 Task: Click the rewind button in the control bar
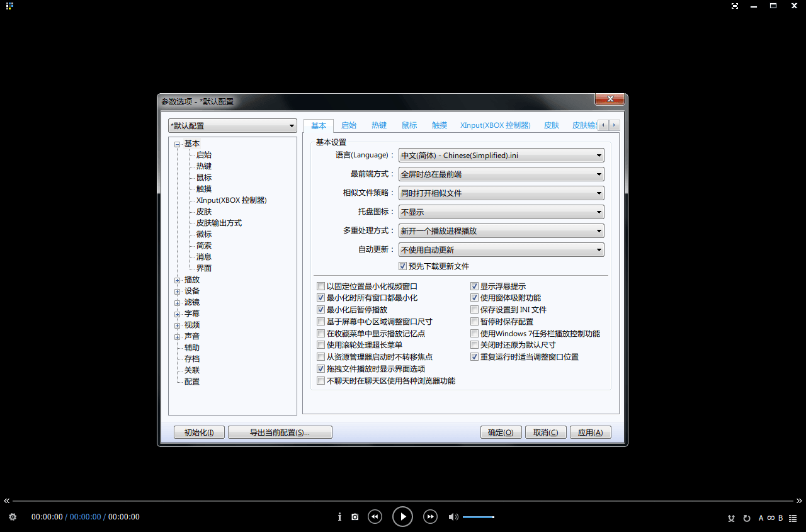tap(375, 517)
